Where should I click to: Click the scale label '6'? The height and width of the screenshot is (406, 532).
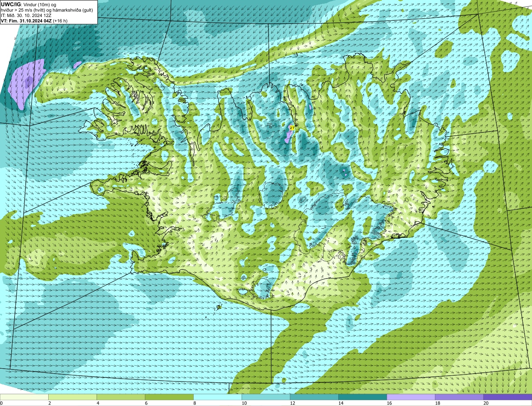146,403
